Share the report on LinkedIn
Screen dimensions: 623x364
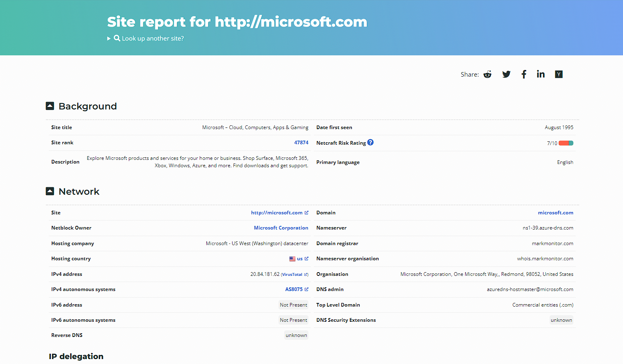(x=540, y=74)
